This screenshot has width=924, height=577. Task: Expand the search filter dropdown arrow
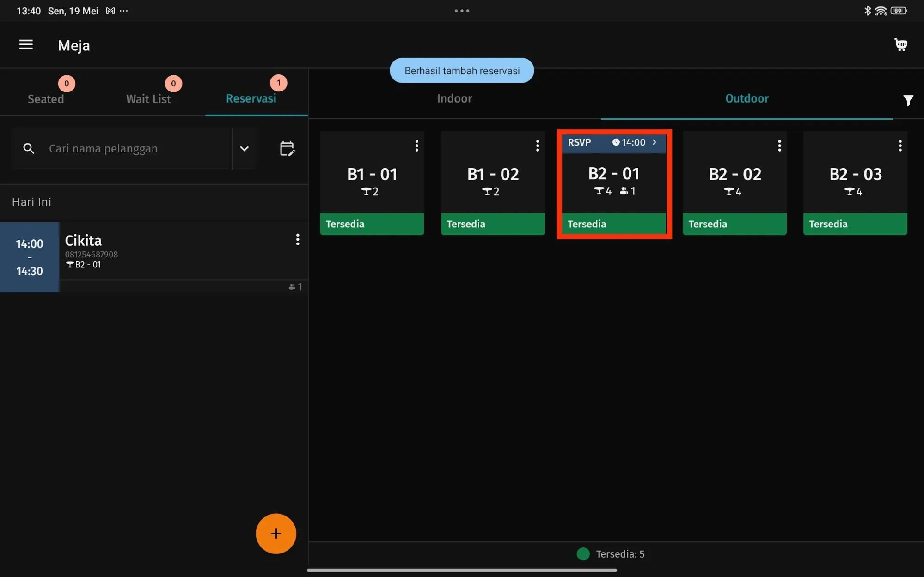pyautogui.click(x=244, y=148)
